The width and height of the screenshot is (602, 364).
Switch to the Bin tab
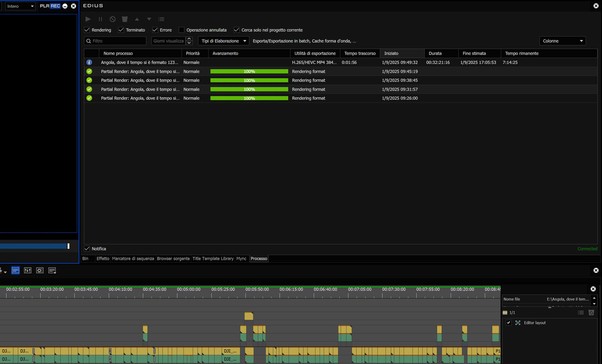click(85, 258)
